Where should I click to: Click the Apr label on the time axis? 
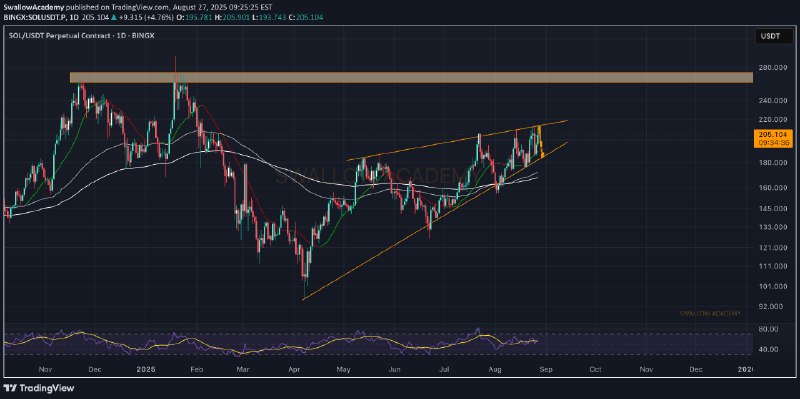pos(293,368)
